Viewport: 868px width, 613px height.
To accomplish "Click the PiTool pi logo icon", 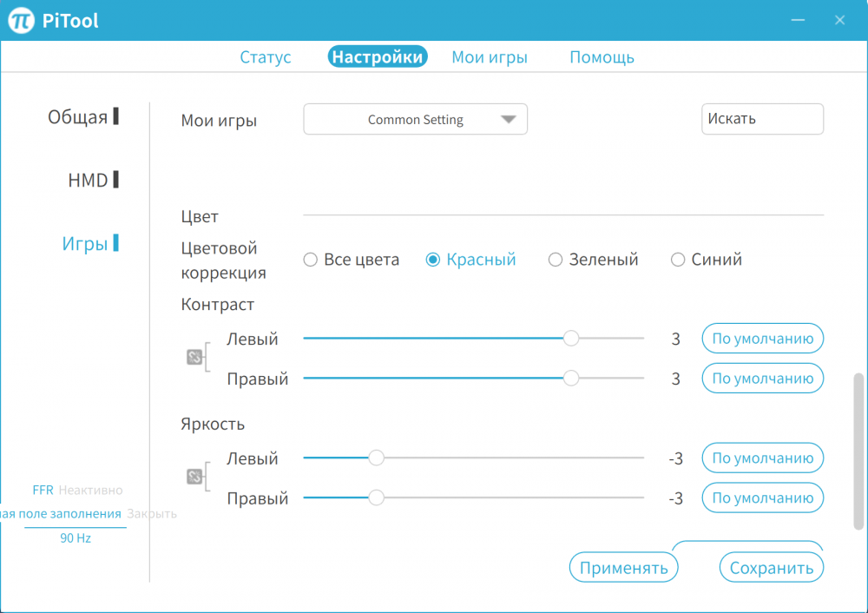I will [19, 19].
